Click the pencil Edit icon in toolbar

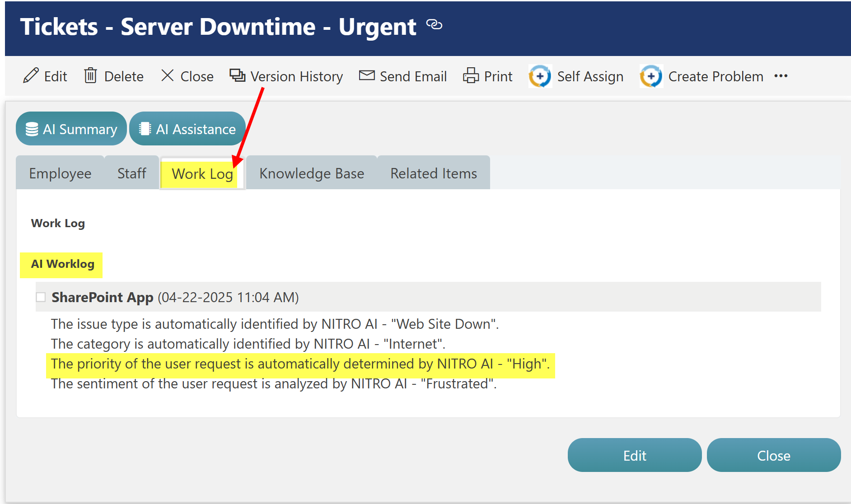click(31, 76)
